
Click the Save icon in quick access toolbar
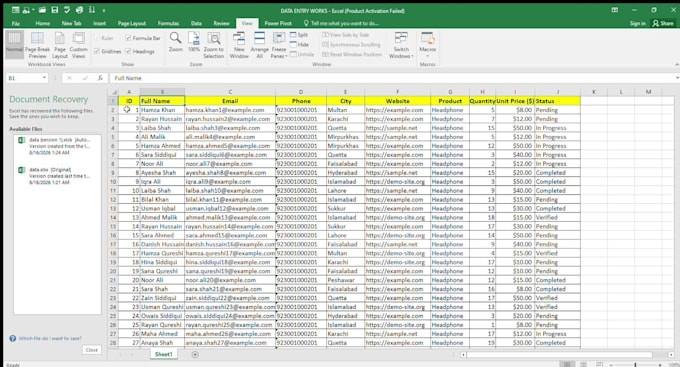tap(55, 10)
